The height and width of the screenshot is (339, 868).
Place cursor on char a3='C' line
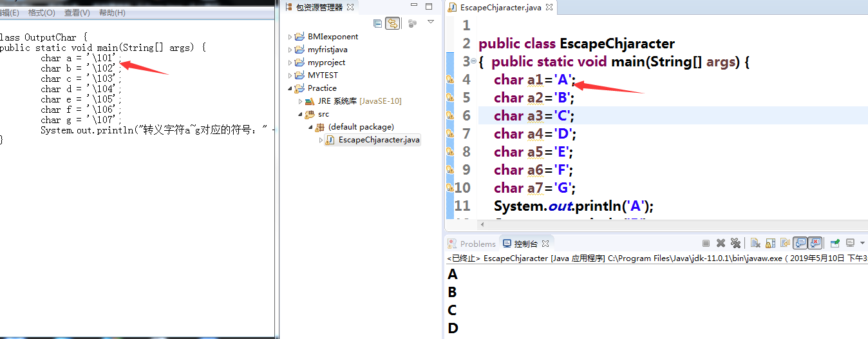coord(534,115)
